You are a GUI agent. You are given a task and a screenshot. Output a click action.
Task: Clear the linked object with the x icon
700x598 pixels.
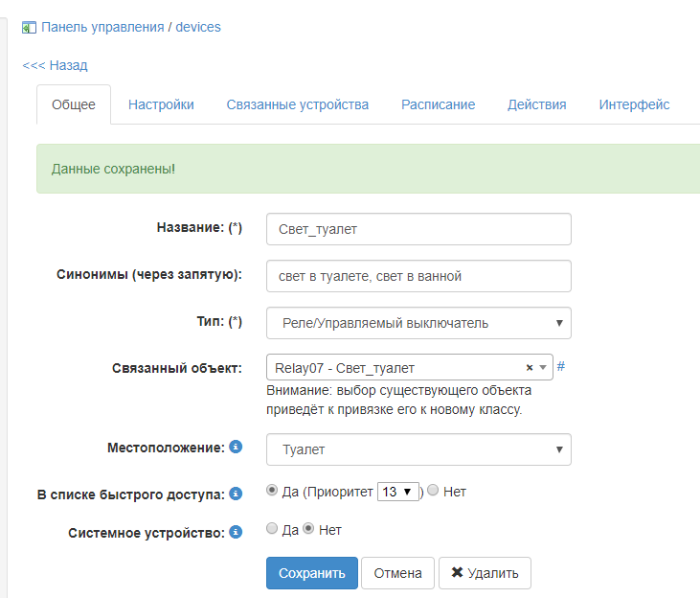point(530,367)
